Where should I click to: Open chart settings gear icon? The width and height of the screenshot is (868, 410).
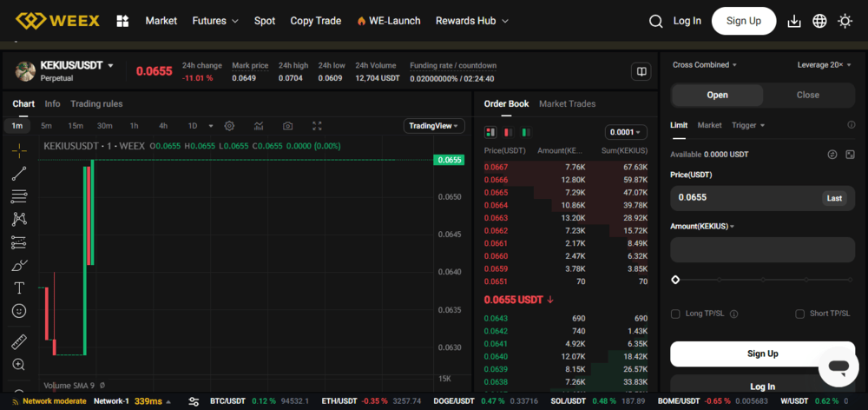pyautogui.click(x=229, y=126)
